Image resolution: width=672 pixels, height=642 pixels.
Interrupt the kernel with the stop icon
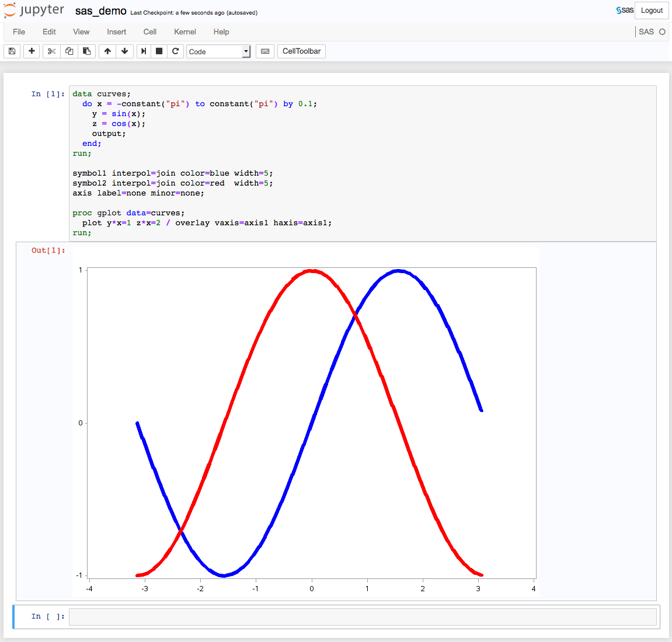tap(159, 51)
